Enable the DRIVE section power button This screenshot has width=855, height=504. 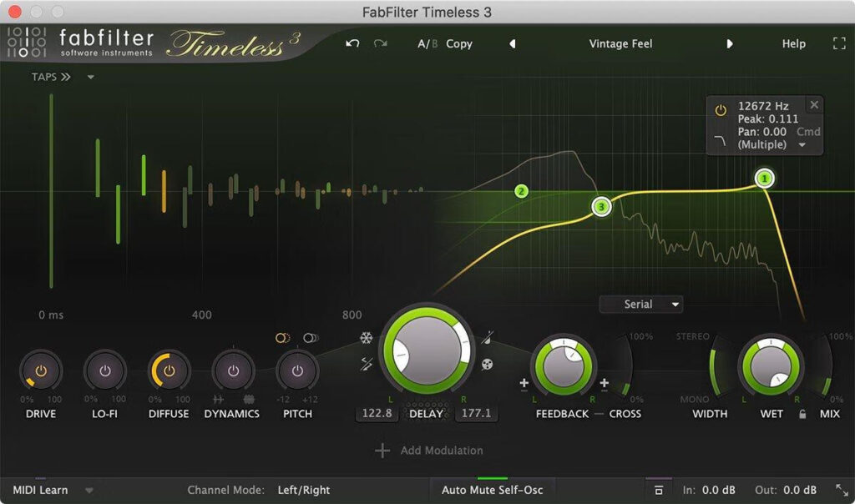pos(39,372)
